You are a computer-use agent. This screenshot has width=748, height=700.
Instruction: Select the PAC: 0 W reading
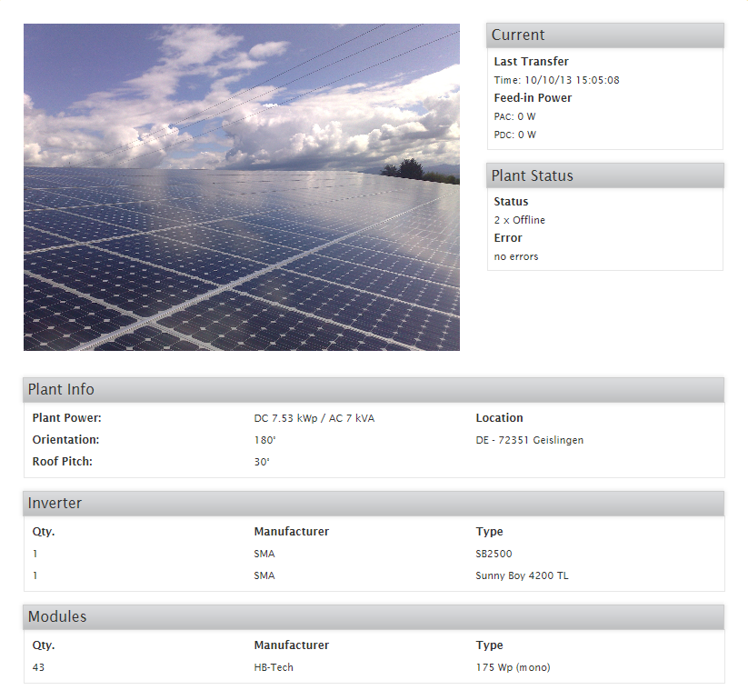click(514, 116)
